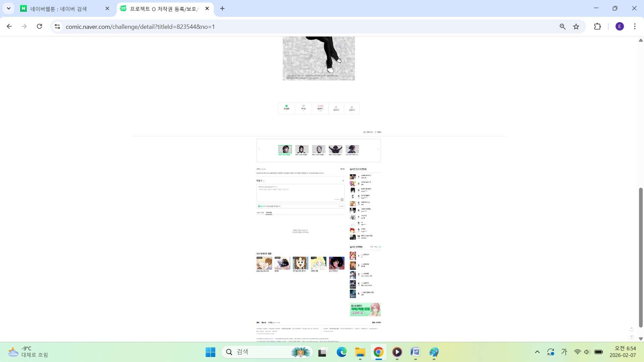This screenshot has width=644, height=362.
Task: Click the Chrome extensions puzzle icon
Action: pyautogui.click(x=597, y=26)
